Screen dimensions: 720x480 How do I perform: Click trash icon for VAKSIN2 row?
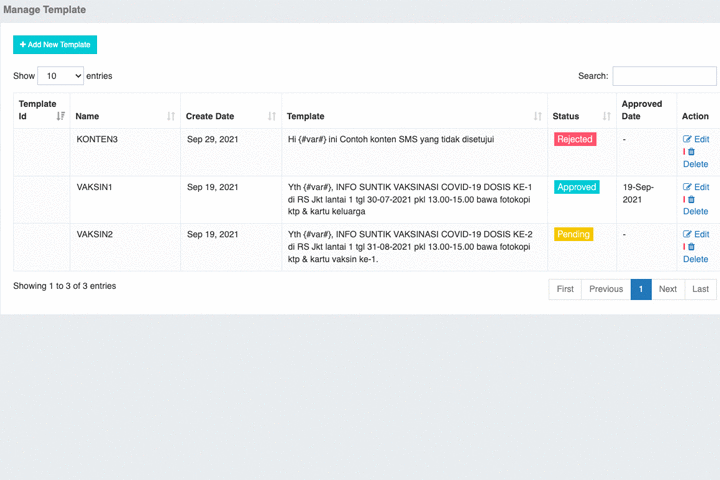(691, 247)
